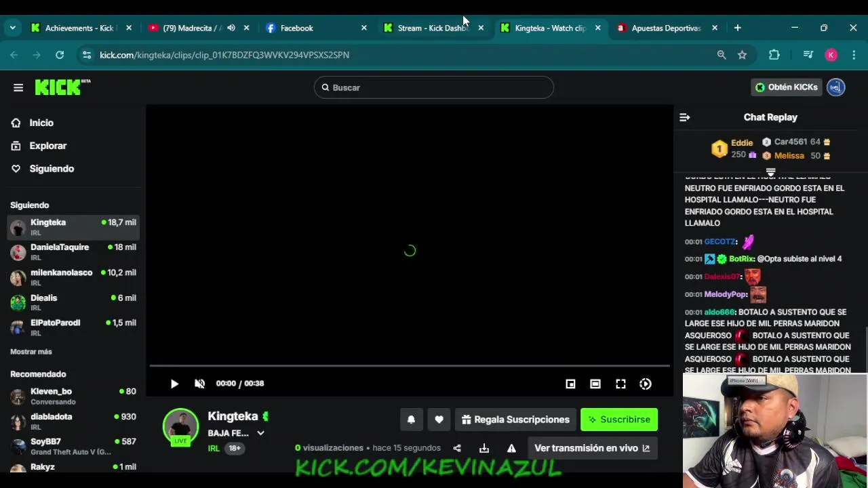Open zoom magnifier in address bar
The height and width of the screenshot is (488, 868).
point(722,55)
